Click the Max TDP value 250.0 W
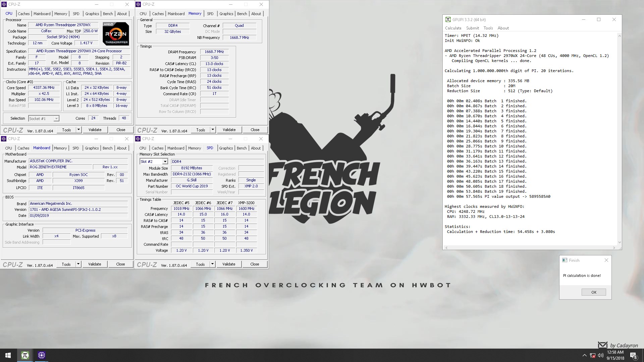 (x=91, y=31)
